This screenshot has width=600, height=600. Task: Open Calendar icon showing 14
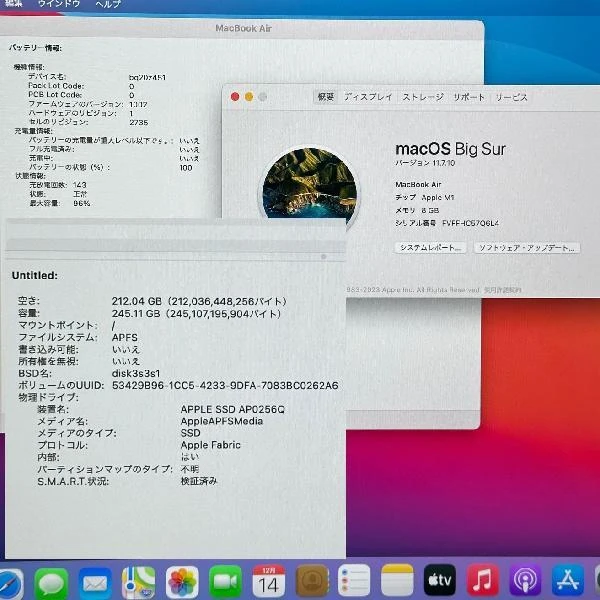[269, 582]
